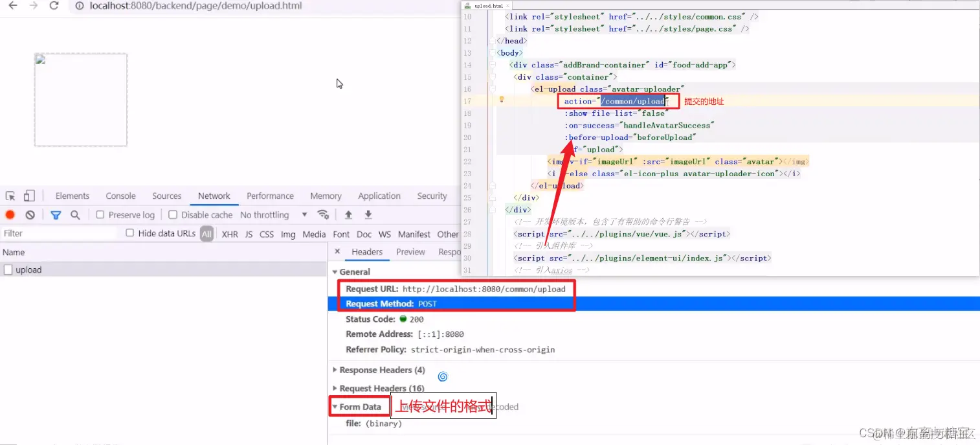
Task: Click the site info icon in address bar
Action: (79, 6)
